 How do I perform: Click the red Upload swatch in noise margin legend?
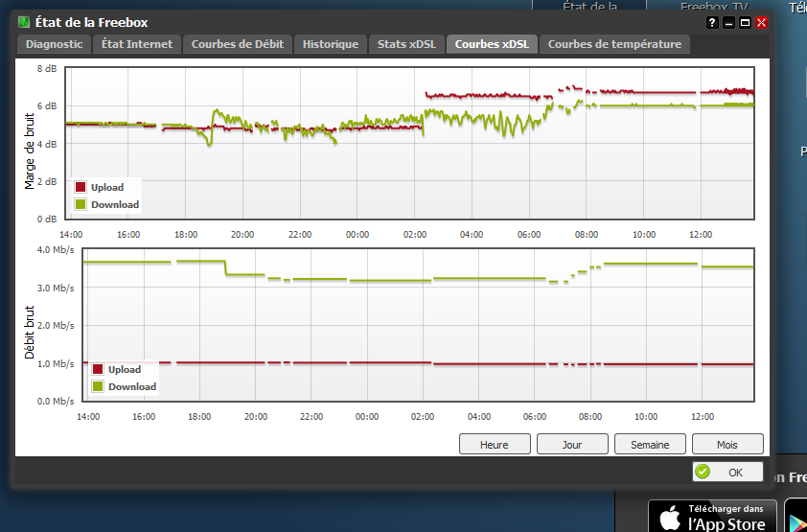[x=81, y=187]
